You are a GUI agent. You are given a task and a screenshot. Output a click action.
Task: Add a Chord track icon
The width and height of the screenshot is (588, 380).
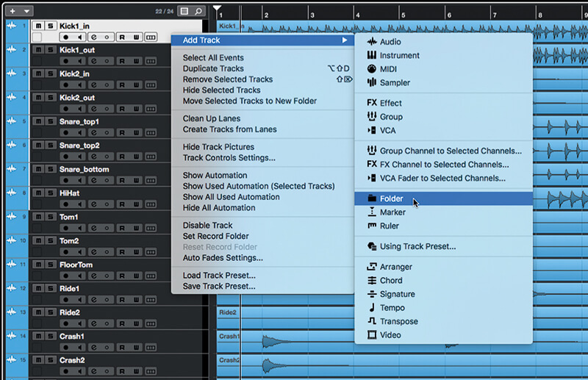pyautogui.click(x=372, y=280)
